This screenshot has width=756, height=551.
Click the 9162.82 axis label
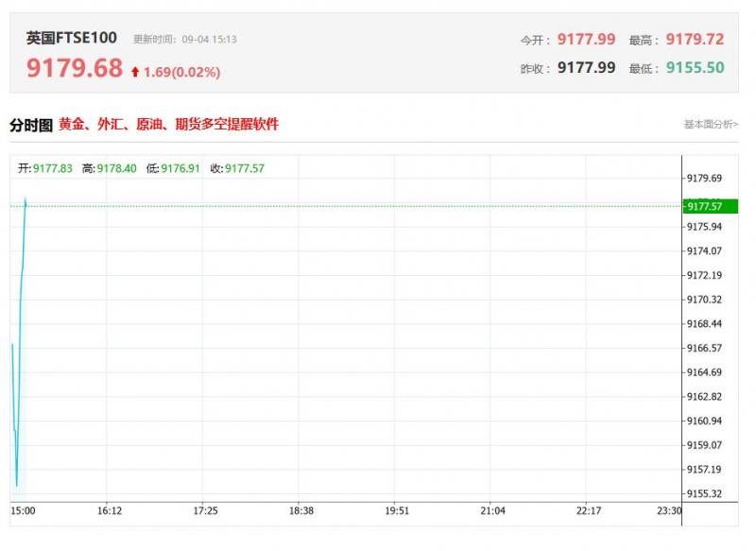point(704,396)
